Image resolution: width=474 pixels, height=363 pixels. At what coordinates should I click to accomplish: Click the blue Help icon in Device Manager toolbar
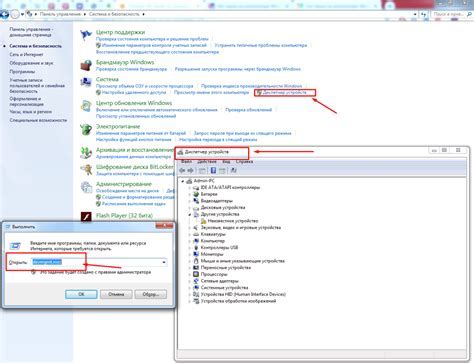tap(213, 170)
